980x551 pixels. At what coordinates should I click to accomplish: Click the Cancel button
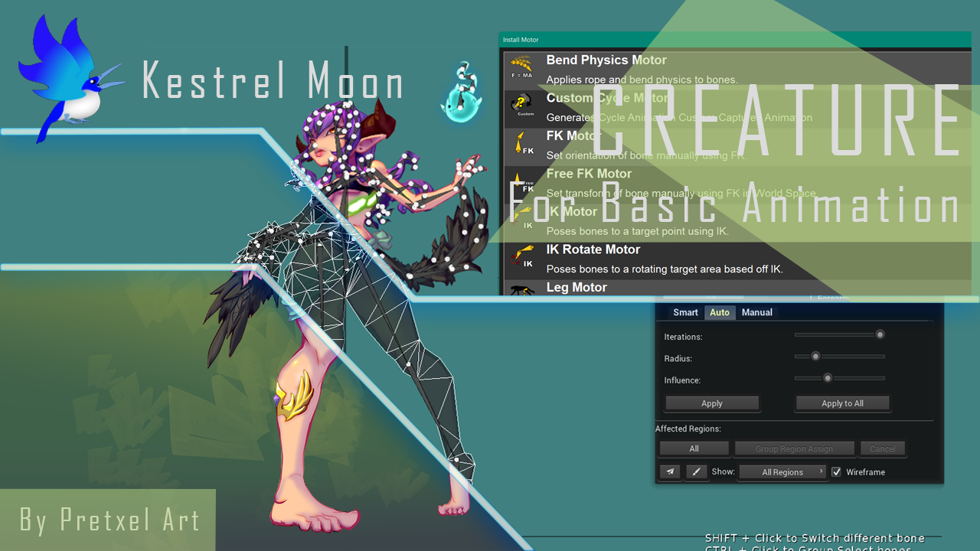point(882,448)
